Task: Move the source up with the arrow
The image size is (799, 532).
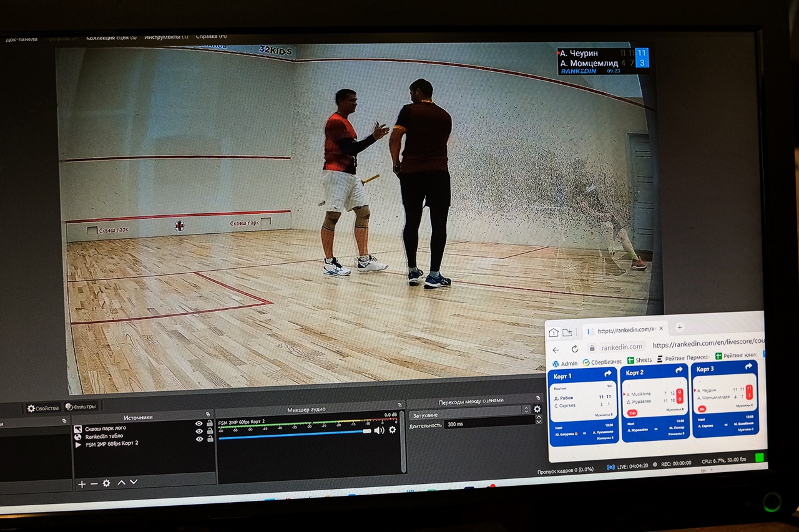Action: pyautogui.click(x=122, y=483)
